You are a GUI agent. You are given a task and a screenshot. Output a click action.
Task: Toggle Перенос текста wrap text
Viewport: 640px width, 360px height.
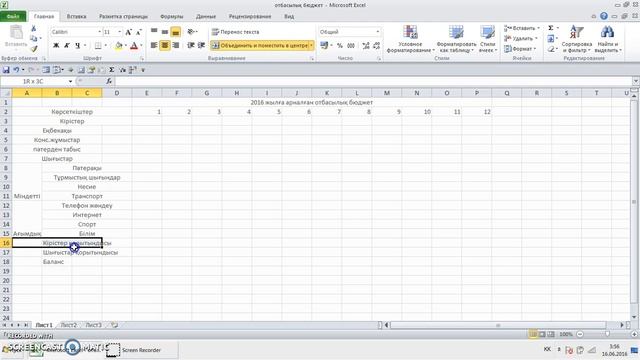pyautogui.click(x=236, y=31)
